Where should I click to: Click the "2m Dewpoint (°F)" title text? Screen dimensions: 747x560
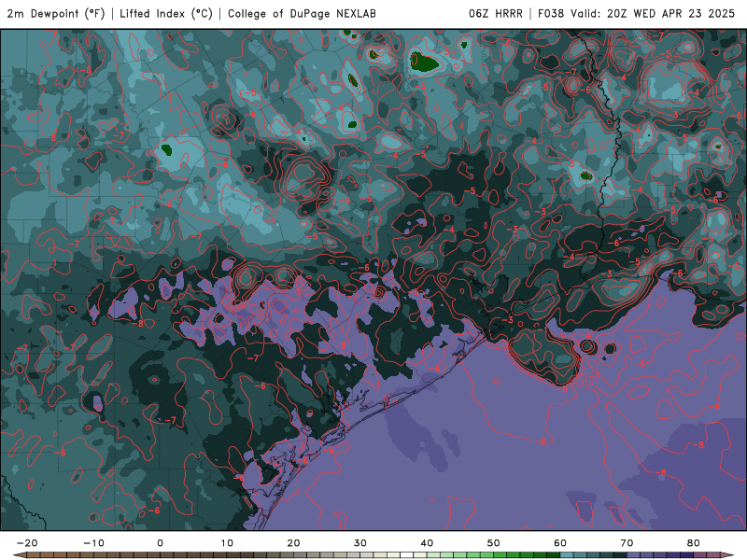pos(56,14)
